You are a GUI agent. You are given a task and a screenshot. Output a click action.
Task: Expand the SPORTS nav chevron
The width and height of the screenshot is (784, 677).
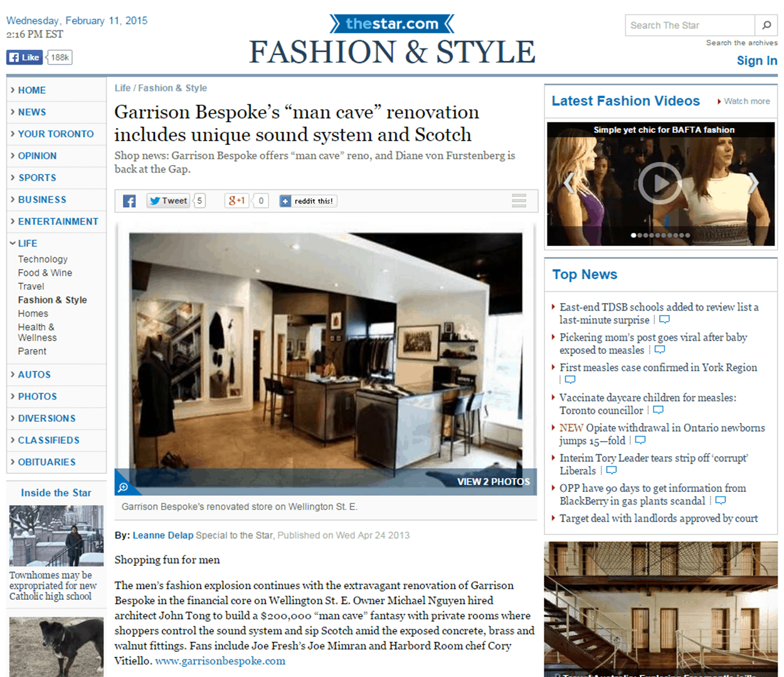(x=13, y=178)
